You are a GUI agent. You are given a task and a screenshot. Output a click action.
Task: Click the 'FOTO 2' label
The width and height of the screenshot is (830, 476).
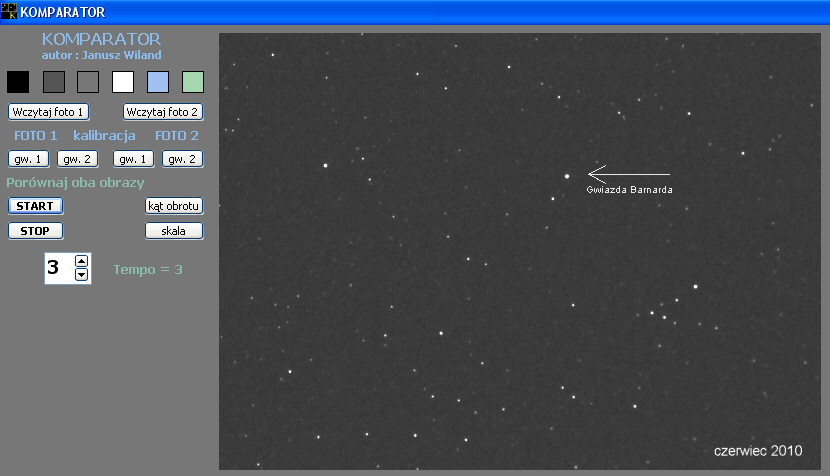177,136
